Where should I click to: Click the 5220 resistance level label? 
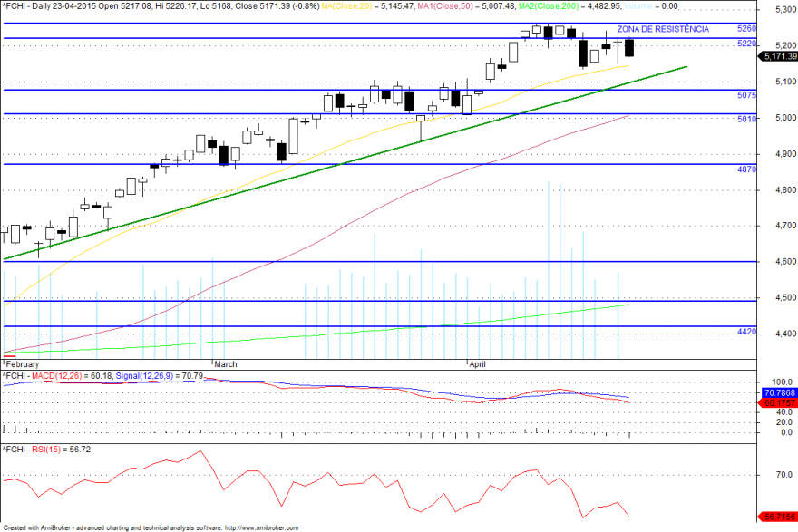click(746, 44)
